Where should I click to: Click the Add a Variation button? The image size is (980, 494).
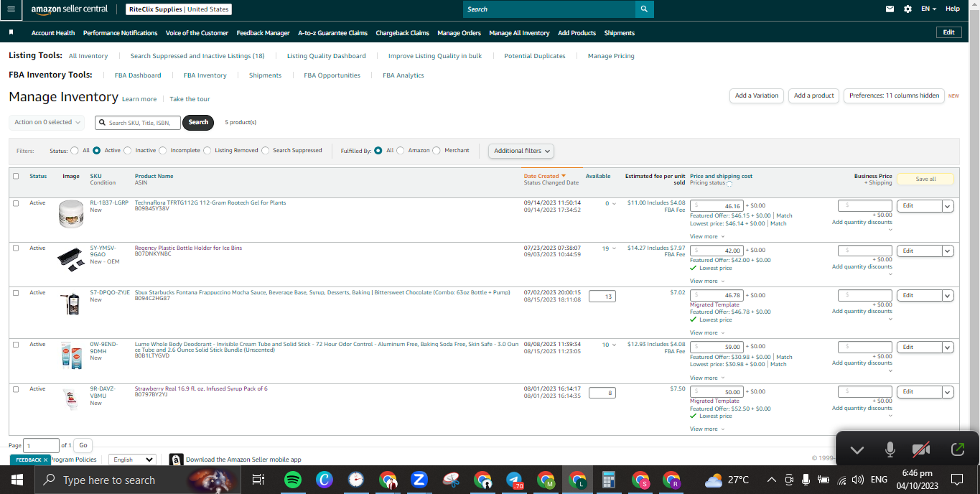[757, 95]
